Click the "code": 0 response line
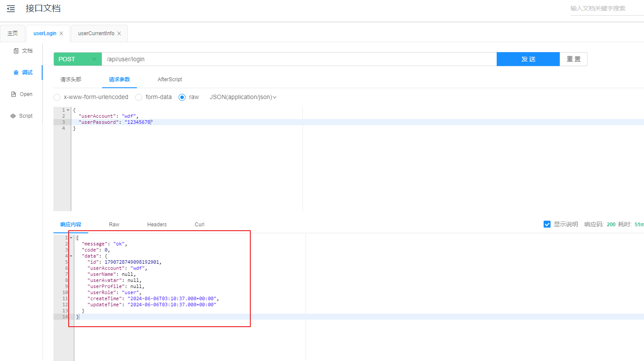The height and width of the screenshot is (361, 644). [96, 250]
